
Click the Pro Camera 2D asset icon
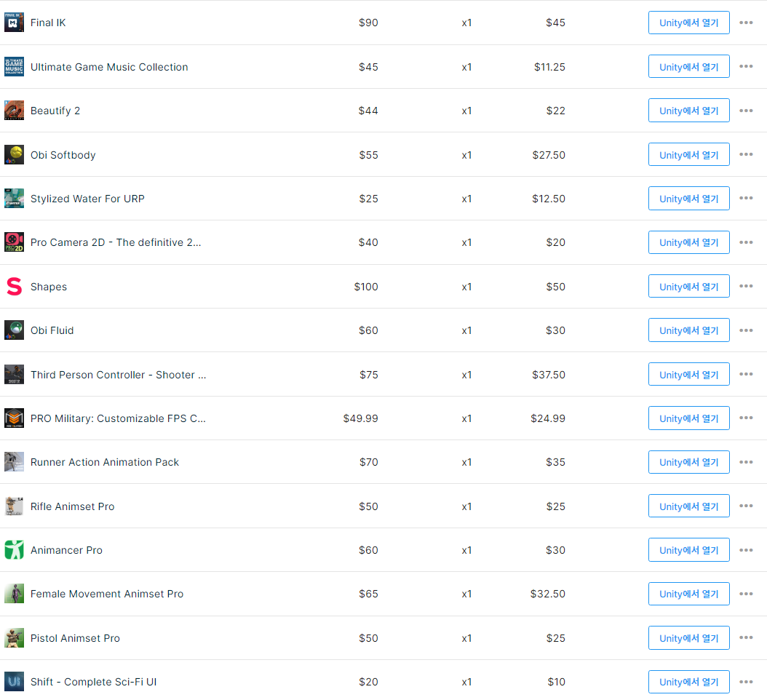14,242
